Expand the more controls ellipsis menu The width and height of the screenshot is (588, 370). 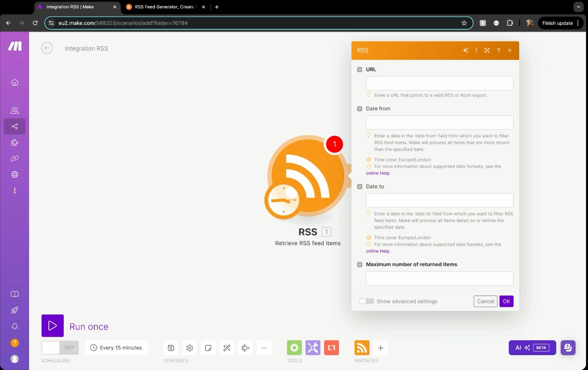pos(264,348)
